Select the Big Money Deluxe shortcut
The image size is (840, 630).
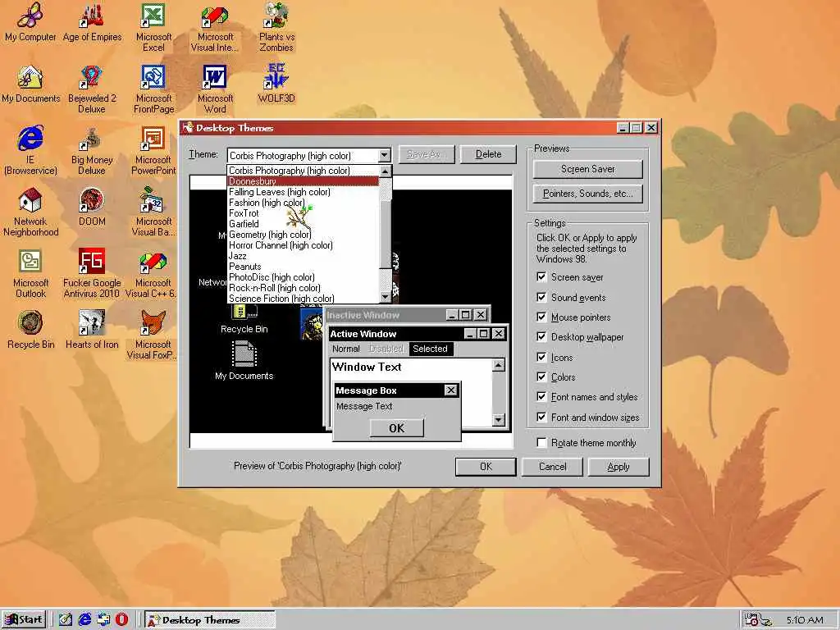coord(92,150)
